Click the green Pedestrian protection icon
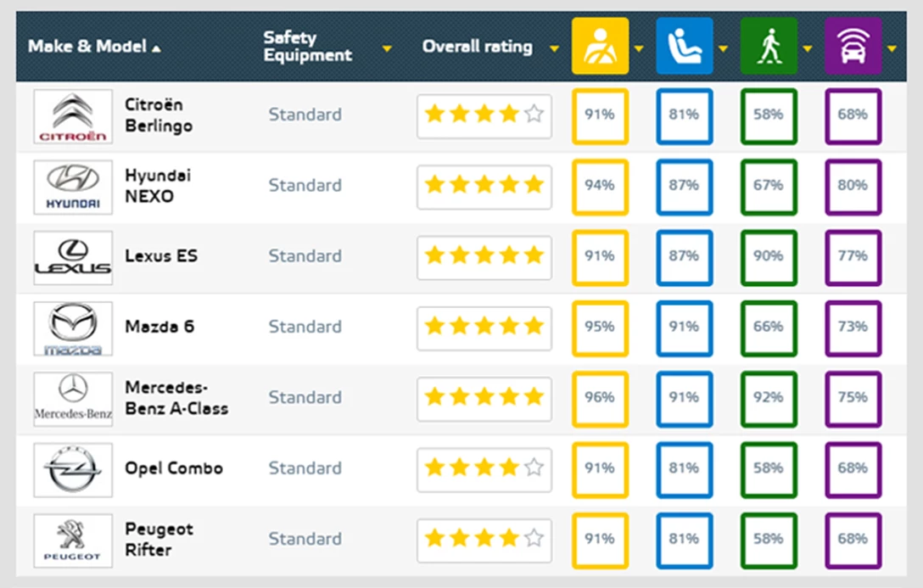Screen dimensions: 923x588 click(x=769, y=47)
